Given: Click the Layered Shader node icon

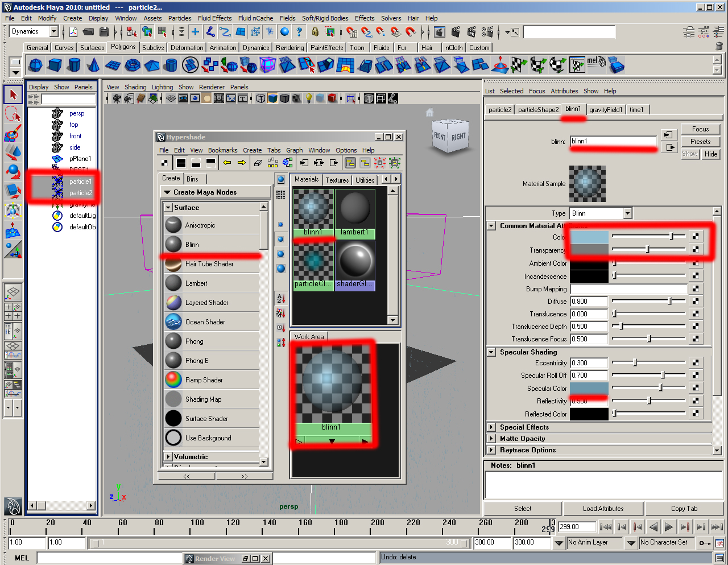Looking at the screenshot, I should [x=173, y=302].
